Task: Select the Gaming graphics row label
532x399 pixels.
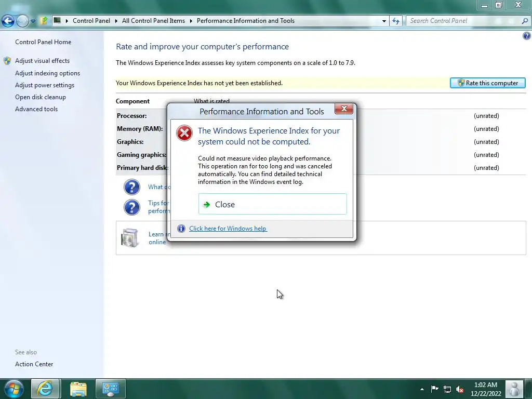Action: [x=142, y=155]
